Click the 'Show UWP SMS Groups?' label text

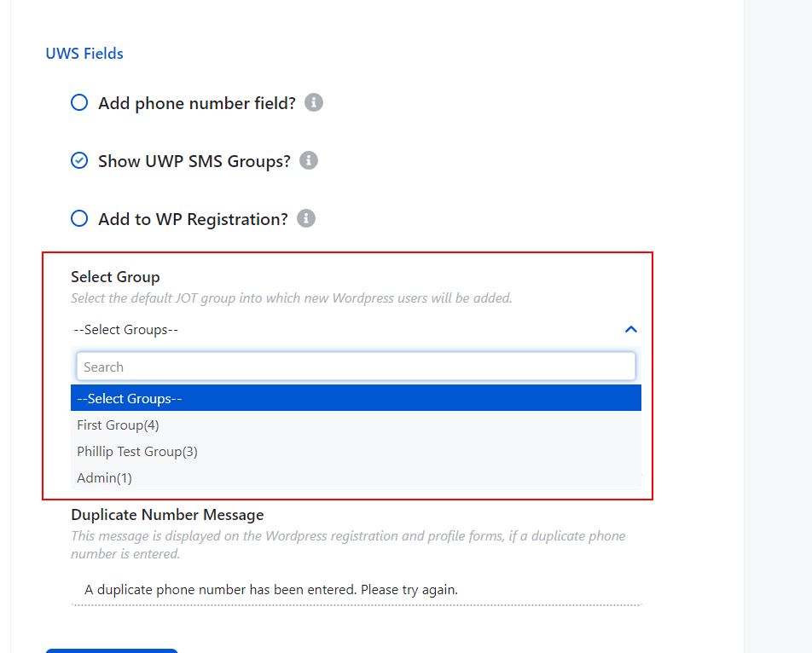pos(194,161)
